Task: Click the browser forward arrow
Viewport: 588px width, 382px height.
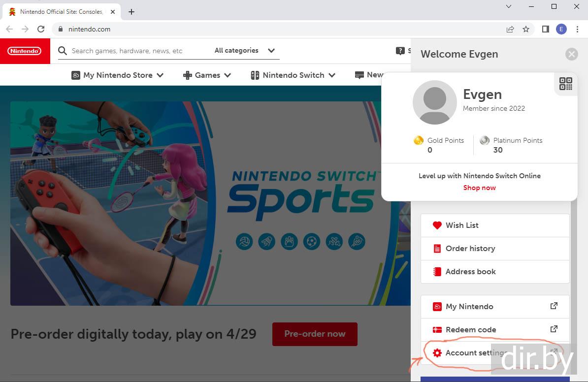Action: (x=25, y=29)
